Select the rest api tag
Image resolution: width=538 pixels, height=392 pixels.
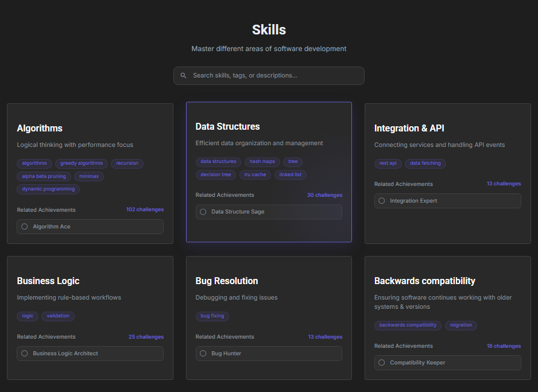388,164
